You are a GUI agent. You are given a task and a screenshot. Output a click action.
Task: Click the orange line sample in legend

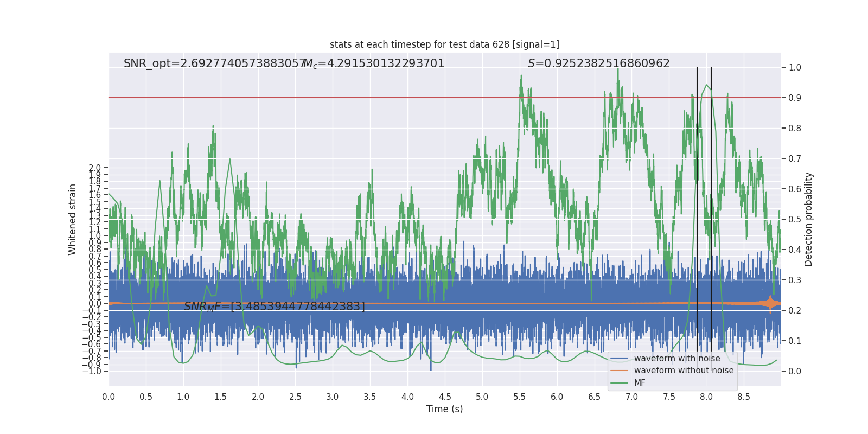tap(620, 371)
